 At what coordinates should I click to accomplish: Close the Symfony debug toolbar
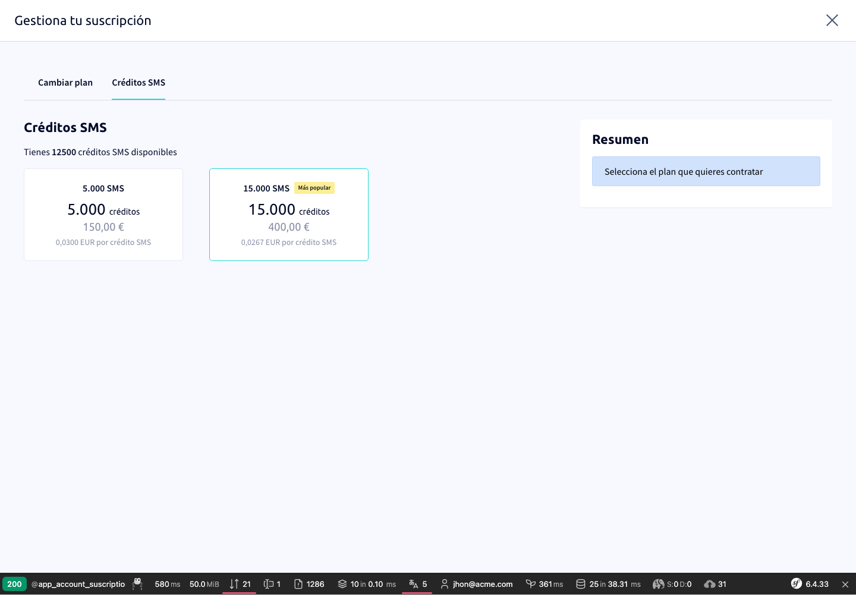[x=845, y=584]
